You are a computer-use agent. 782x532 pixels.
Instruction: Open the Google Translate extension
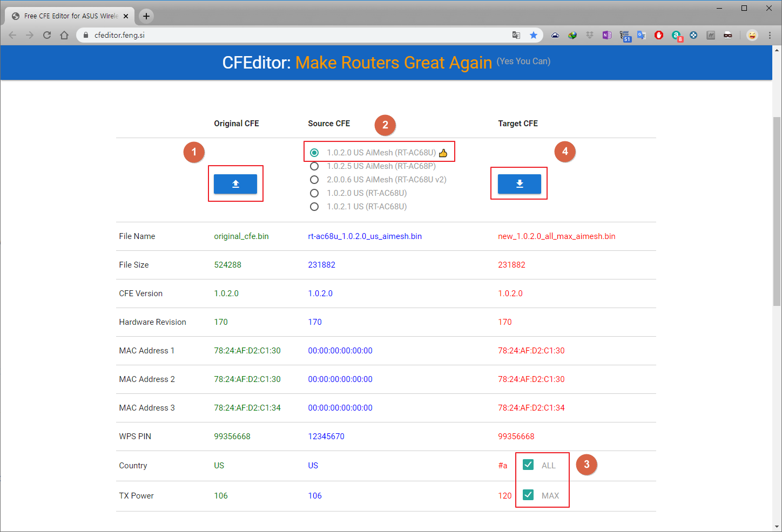click(x=642, y=35)
